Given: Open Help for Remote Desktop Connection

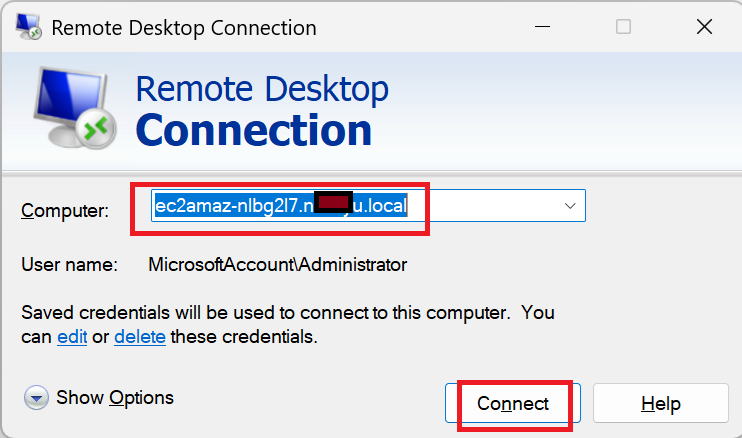Looking at the screenshot, I should pos(661,403).
